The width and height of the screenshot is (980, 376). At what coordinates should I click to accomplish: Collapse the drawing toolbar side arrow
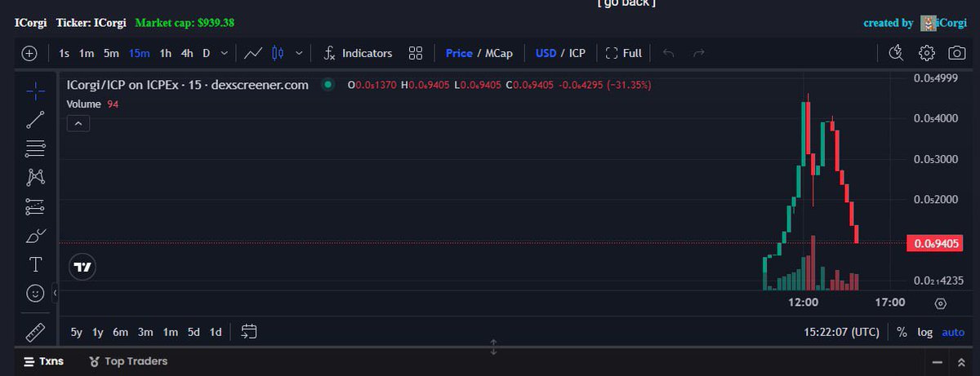pos(55,292)
